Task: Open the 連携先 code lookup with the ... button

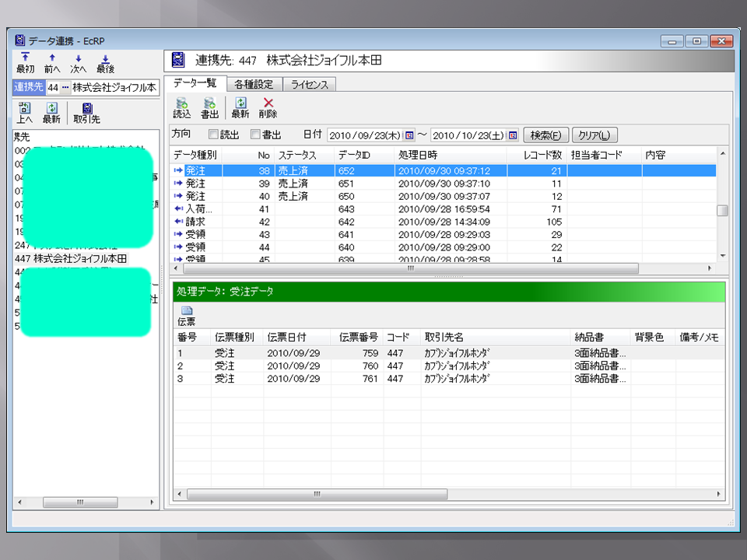Action: click(x=65, y=86)
